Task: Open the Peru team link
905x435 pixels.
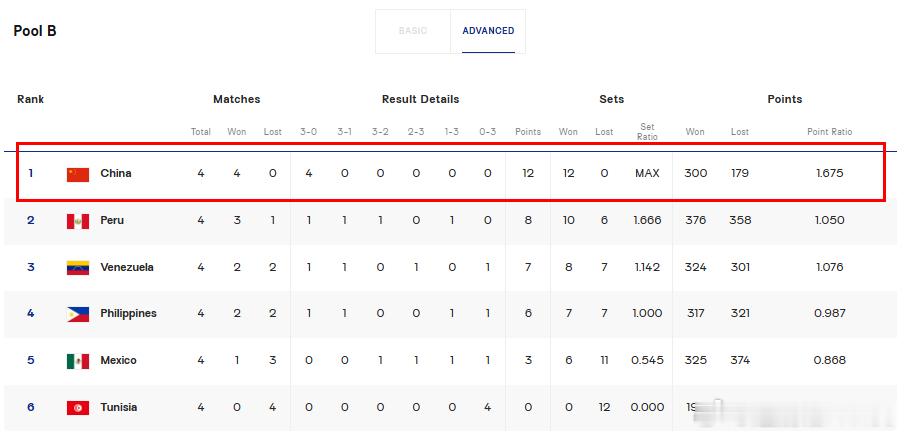Action: (x=112, y=220)
